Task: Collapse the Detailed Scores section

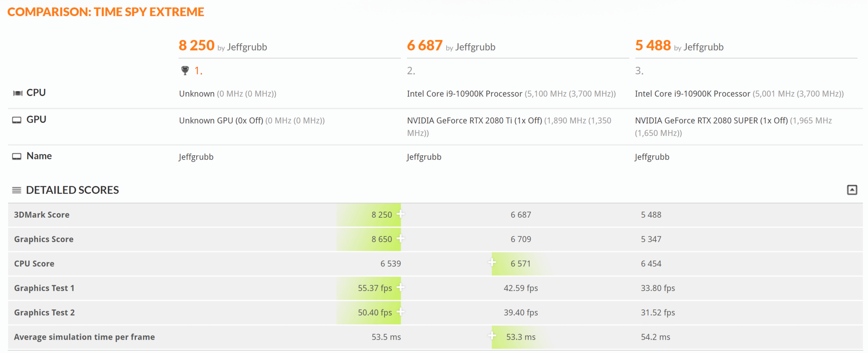Action: coord(852,190)
